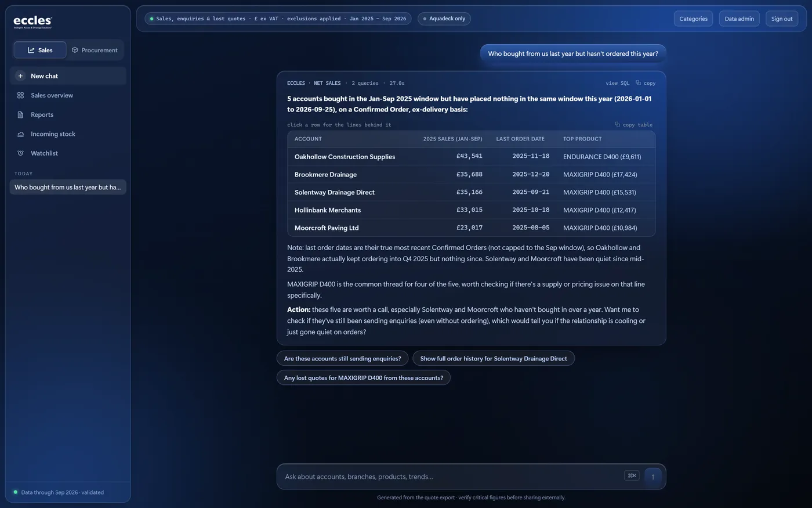Viewport: 812px width, 508px height.
Task: Expand the Solentway Drainage Direct row
Action: click(x=471, y=192)
